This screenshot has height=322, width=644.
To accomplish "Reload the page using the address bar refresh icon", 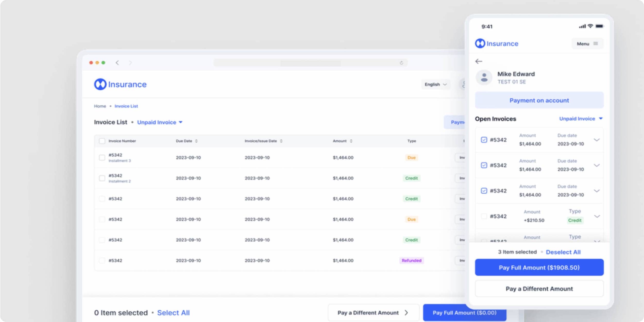I will [x=401, y=63].
